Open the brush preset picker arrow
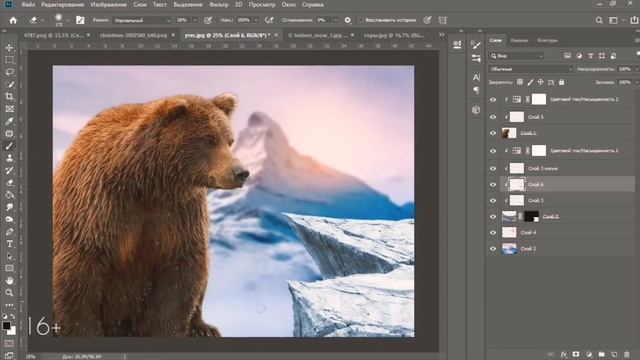Screen dimensions: 640x360 coord(68,20)
